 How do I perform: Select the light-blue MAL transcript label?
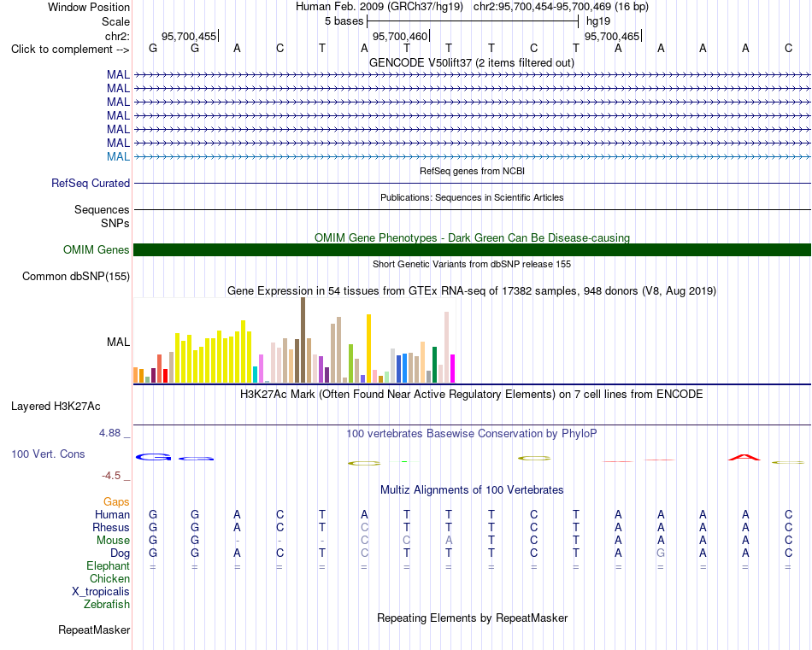(118, 156)
